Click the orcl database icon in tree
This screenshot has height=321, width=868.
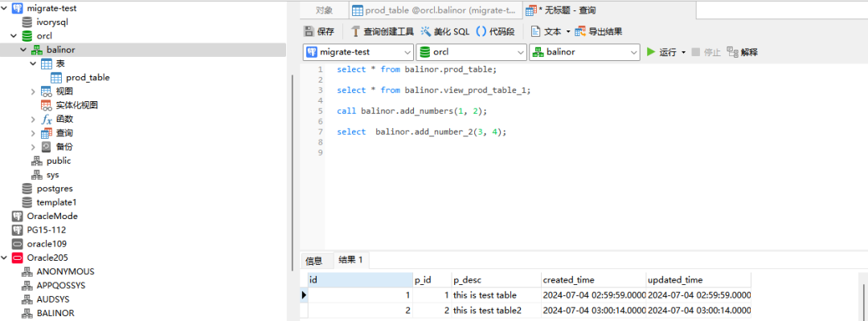pos(27,36)
